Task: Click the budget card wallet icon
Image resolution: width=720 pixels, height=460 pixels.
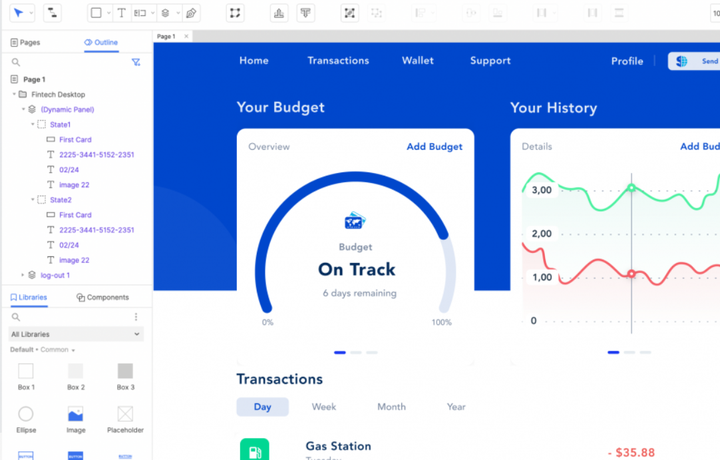Action: coord(355,220)
